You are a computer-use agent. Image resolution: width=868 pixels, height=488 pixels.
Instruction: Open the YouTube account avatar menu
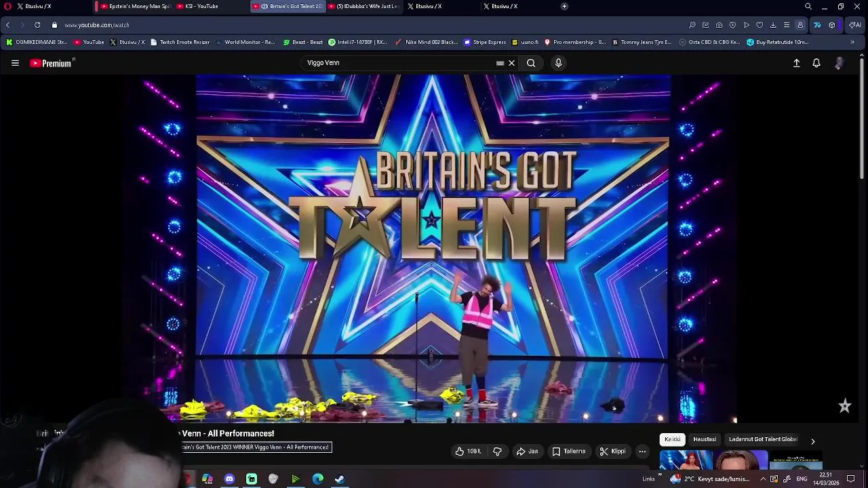839,63
